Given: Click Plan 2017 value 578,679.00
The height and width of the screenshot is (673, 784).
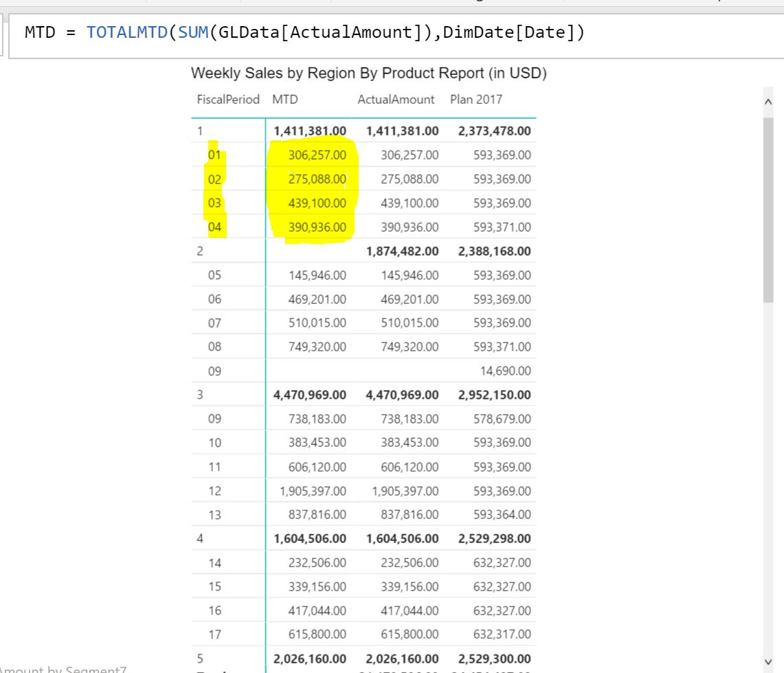Looking at the screenshot, I should point(502,419).
